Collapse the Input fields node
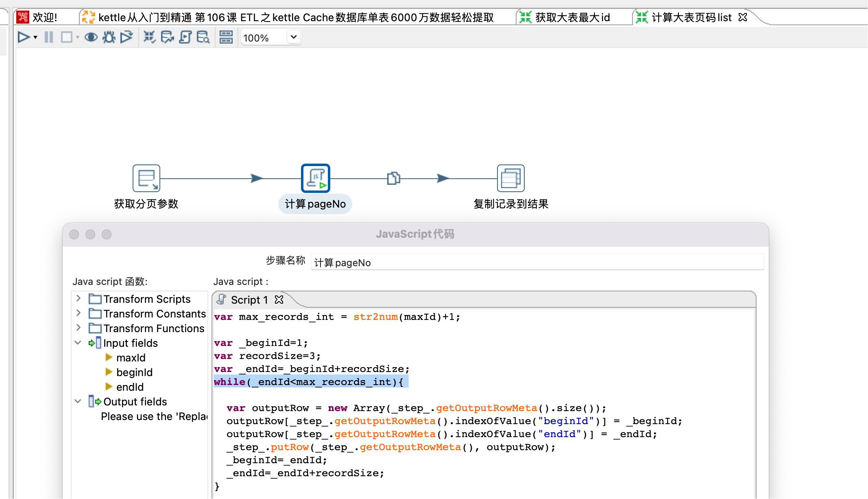This screenshot has height=499, width=868. coord(78,343)
